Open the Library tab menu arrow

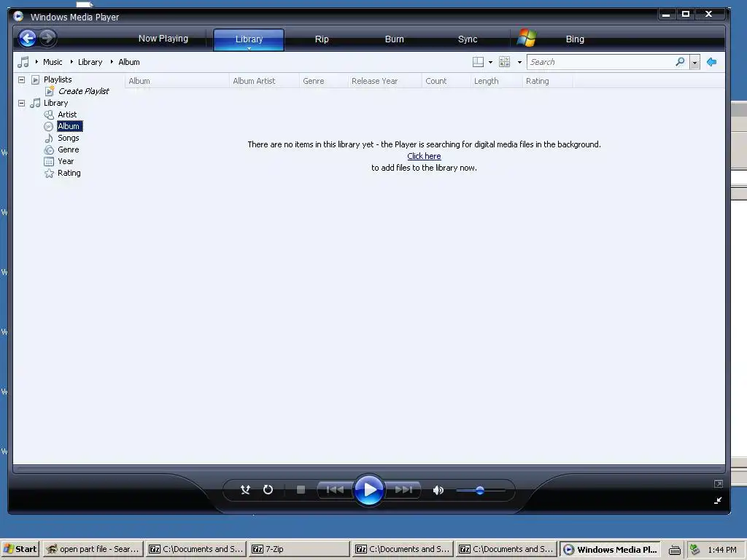coord(249,48)
